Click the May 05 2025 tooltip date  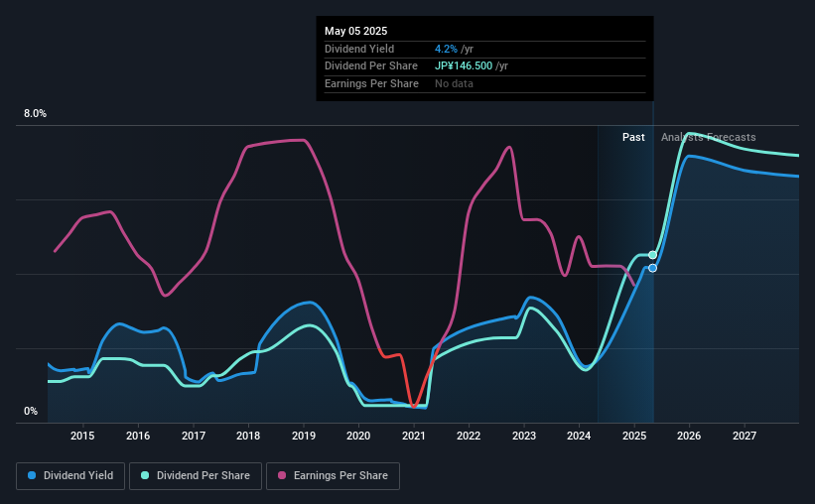[356, 31]
